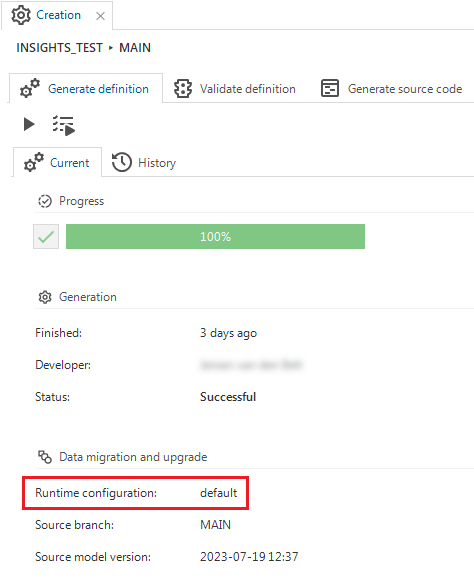Click the Validate definition traffic-light icon

point(183,88)
